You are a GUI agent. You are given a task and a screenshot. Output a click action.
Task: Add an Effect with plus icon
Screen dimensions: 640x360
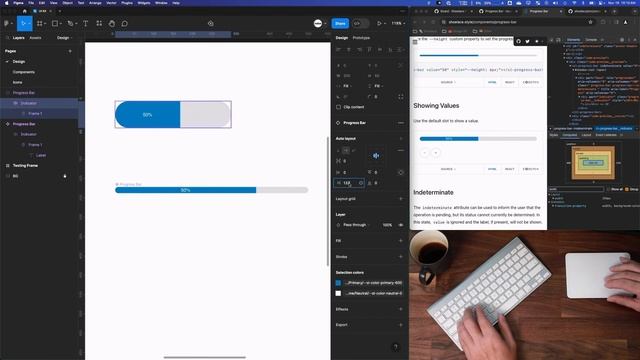pos(401,309)
